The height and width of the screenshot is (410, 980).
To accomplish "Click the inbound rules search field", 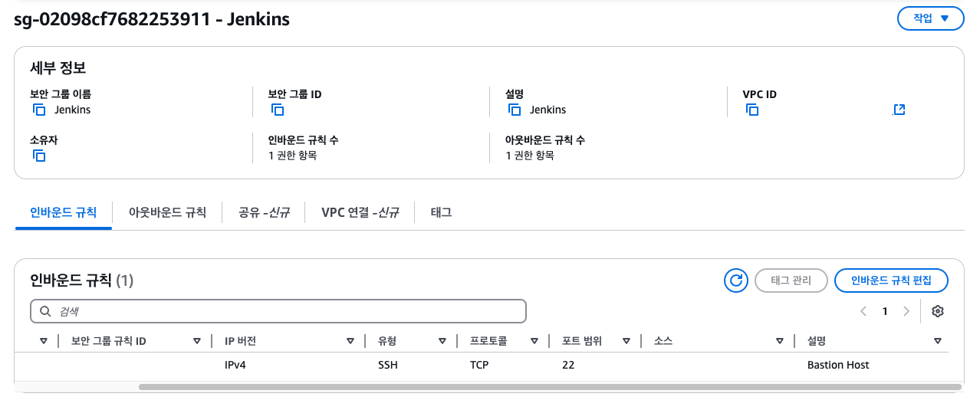I will pyautogui.click(x=278, y=311).
